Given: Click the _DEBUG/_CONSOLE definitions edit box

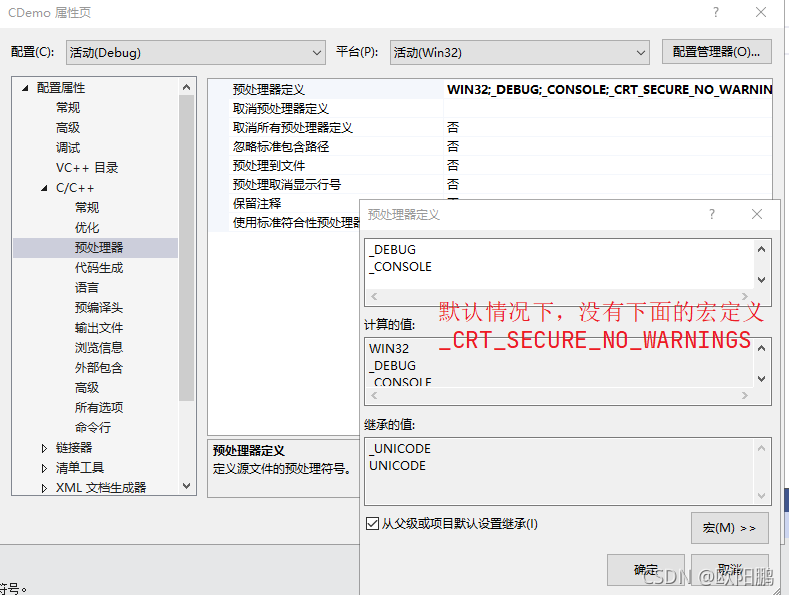Looking at the screenshot, I should (560, 265).
